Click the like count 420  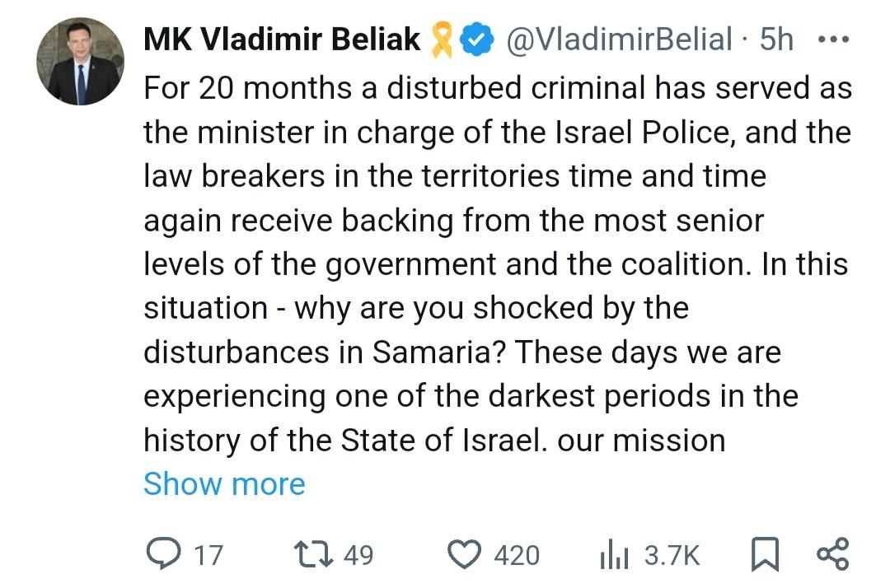[517, 555]
